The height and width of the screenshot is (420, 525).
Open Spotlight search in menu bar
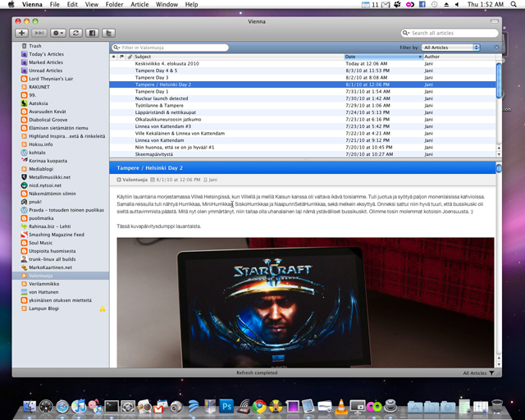click(514, 4)
